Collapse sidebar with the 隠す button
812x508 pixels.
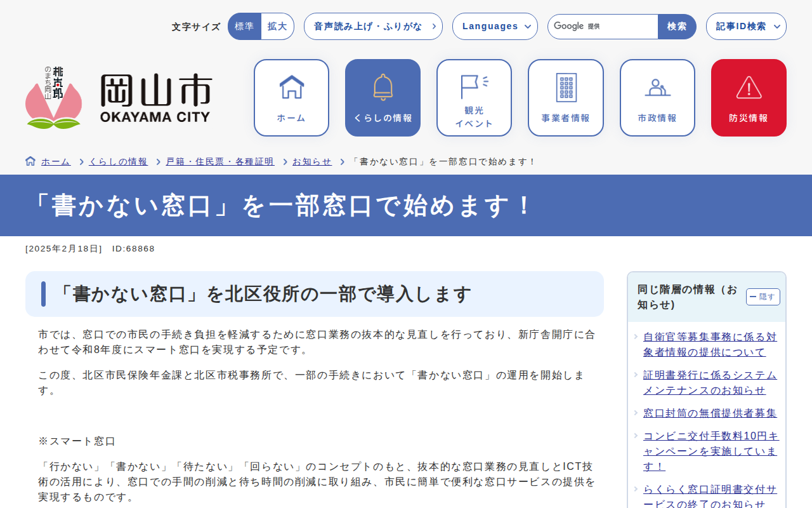point(763,297)
